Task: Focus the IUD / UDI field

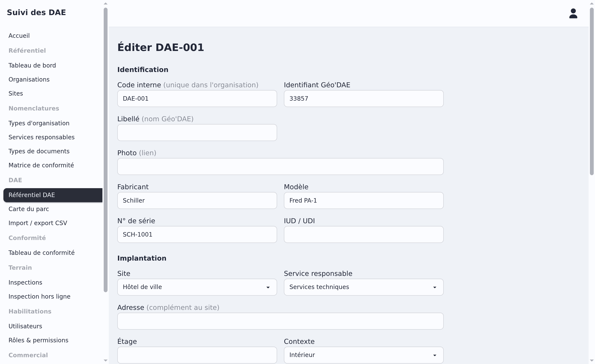Action: pyautogui.click(x=364, y=234)
